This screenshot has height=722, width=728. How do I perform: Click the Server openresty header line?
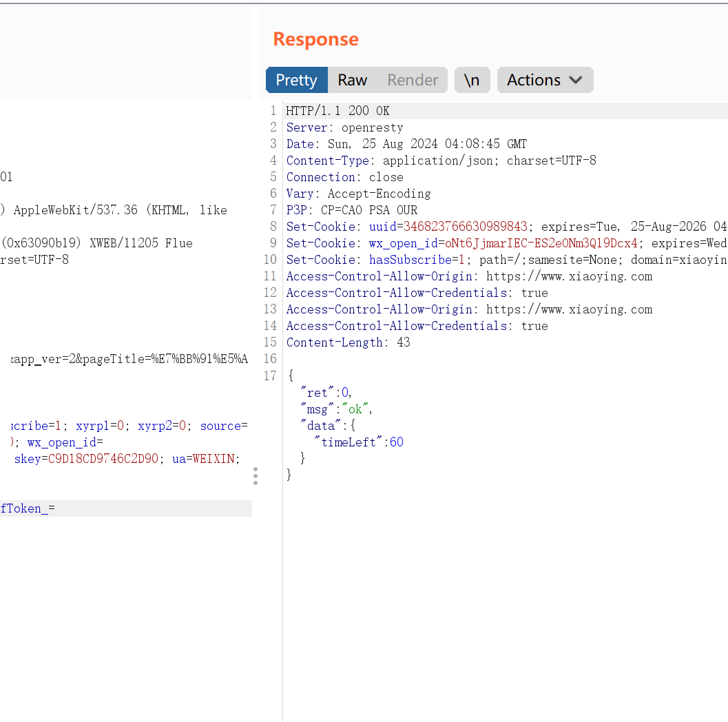pyautogui.click(x=344, y=127)
